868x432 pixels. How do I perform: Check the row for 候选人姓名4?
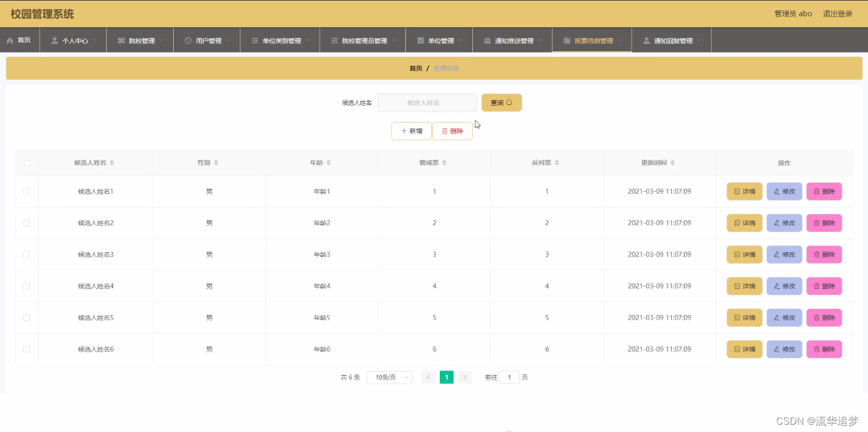coord(26,286)
